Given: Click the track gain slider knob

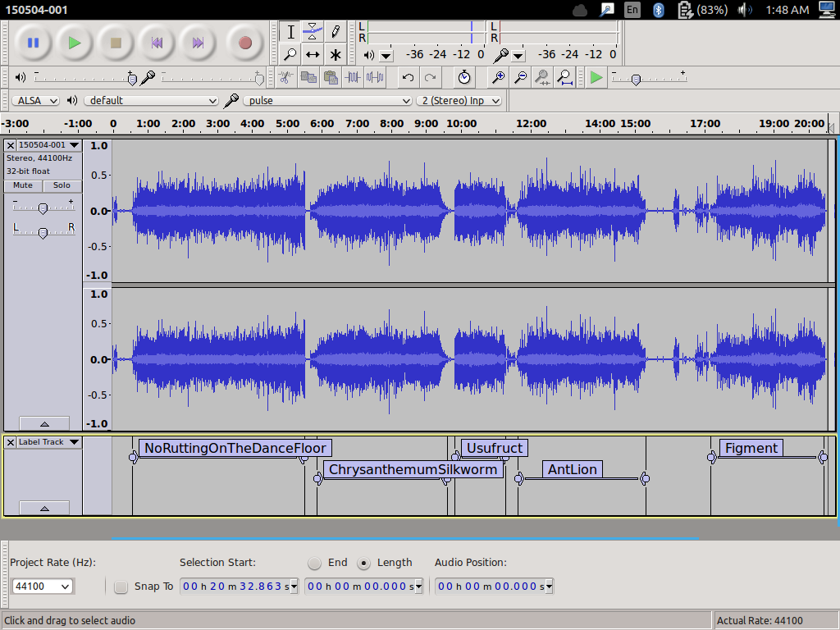Looking at the screenshot, I should coord(43,208).
